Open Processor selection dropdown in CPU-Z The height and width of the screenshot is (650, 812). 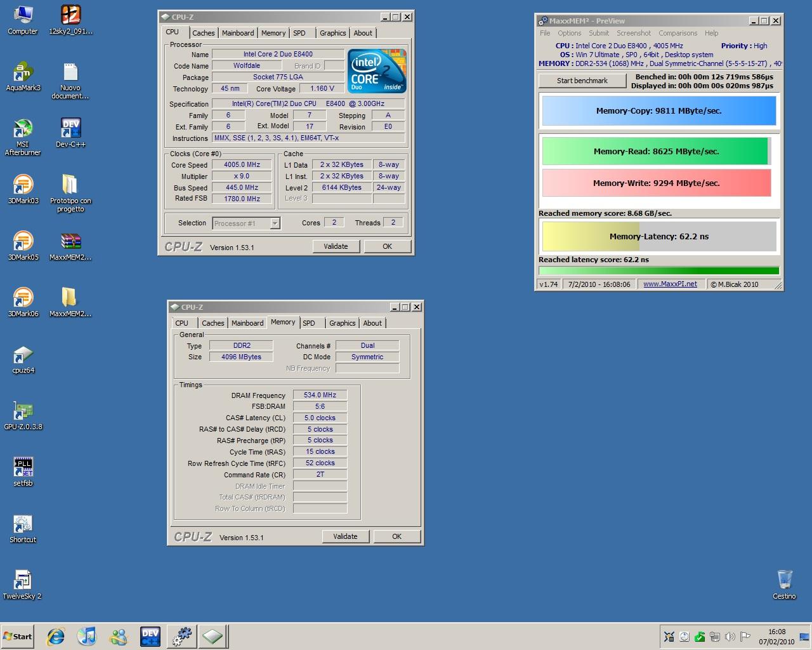click(246, 223)
